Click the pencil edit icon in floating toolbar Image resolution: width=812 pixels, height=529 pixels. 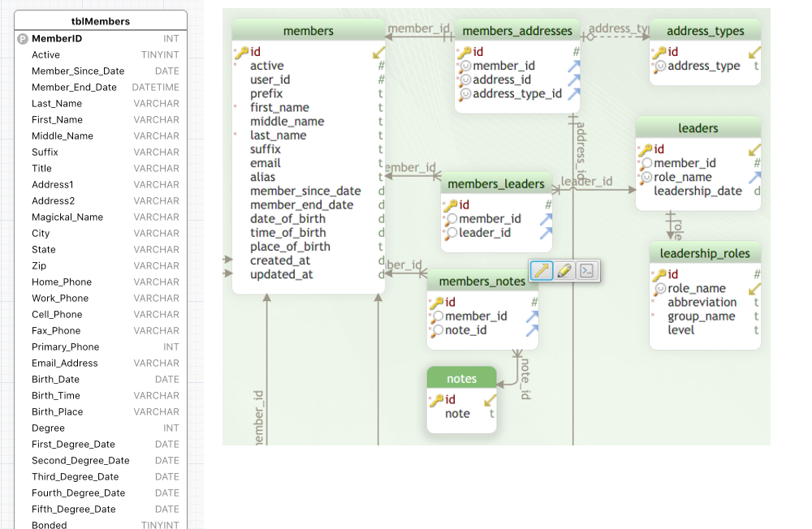tap(564, 271)
